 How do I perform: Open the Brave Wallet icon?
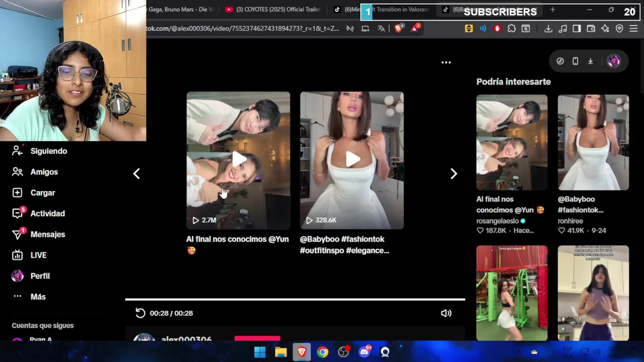pyautogui.click(x=591, y=29)
